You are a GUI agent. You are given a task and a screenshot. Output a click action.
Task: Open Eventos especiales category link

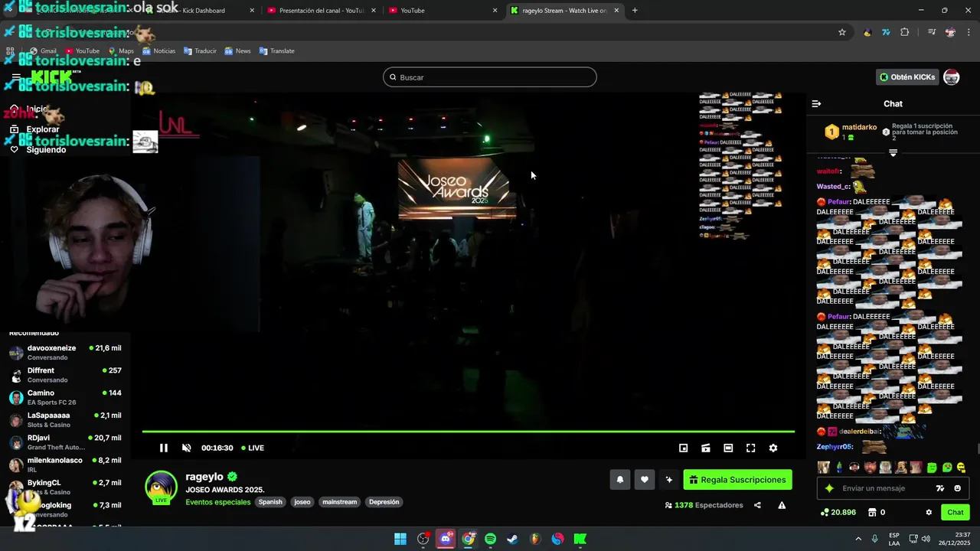[x=218, y=502]
